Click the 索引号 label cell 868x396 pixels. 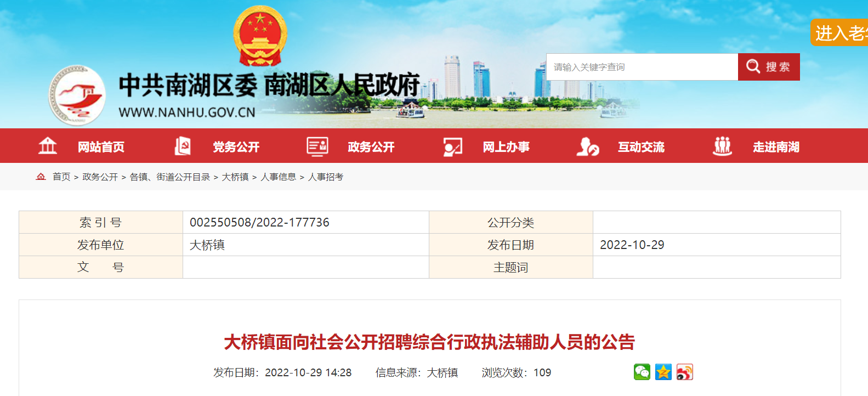(101, 222)
